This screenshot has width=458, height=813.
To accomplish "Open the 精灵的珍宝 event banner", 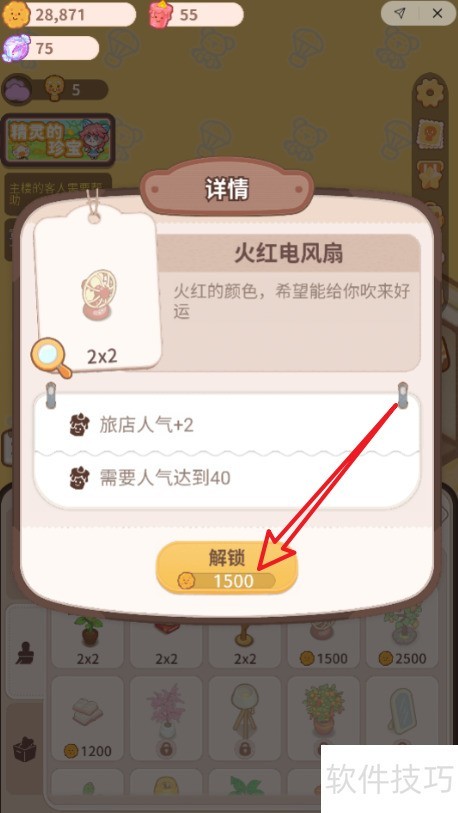I will [x=57, y=139].
